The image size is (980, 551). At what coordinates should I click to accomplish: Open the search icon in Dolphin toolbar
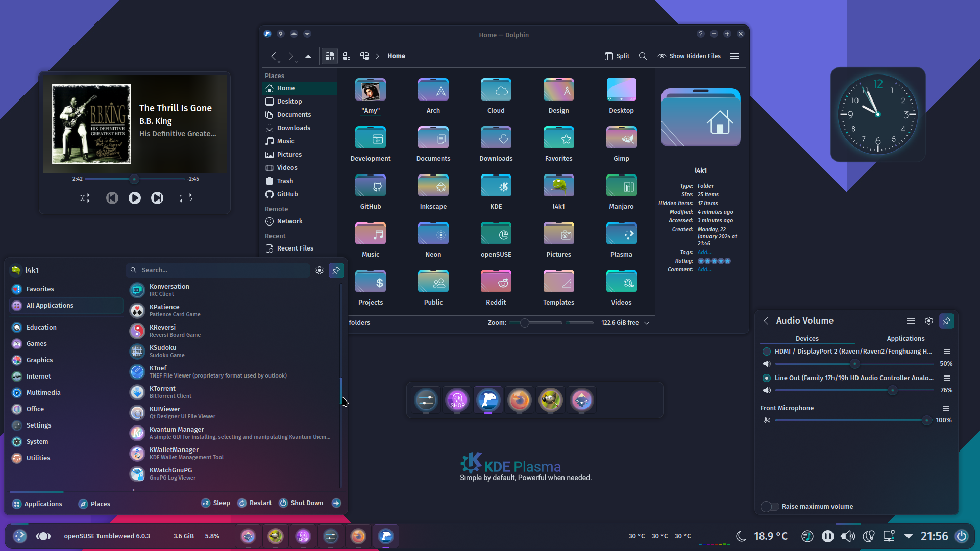tap(643, 56)
